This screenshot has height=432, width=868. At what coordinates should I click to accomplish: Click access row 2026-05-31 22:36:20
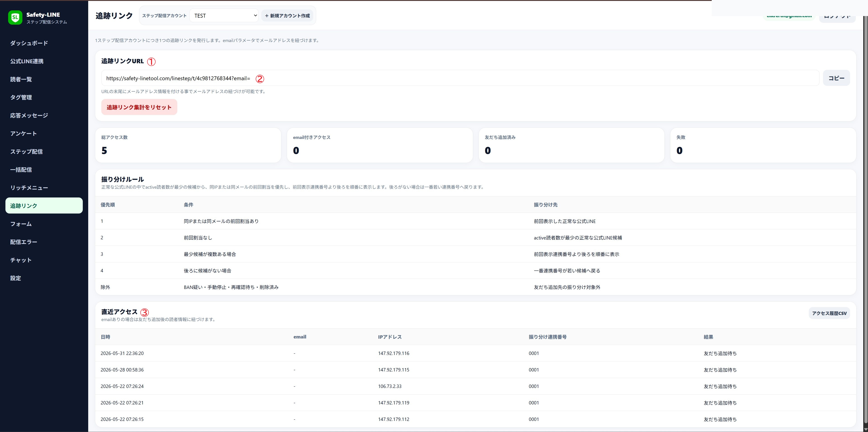click(x=475, y=353)
